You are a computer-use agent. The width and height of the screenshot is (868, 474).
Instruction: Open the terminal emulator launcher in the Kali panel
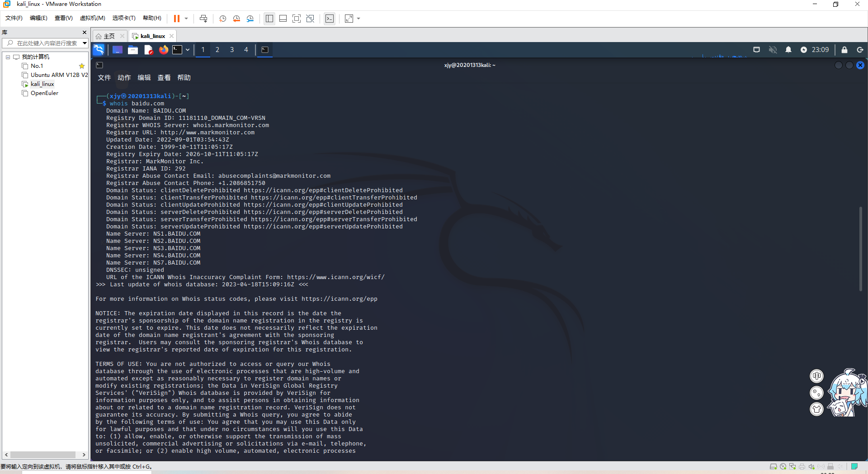click(177, 50)
